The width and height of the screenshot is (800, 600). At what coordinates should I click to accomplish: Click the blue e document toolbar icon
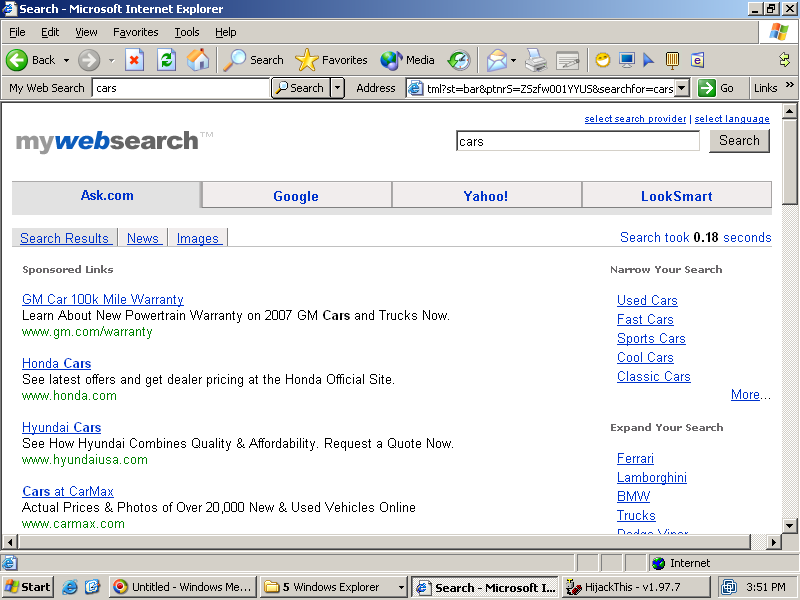click(x=697, y=60)
